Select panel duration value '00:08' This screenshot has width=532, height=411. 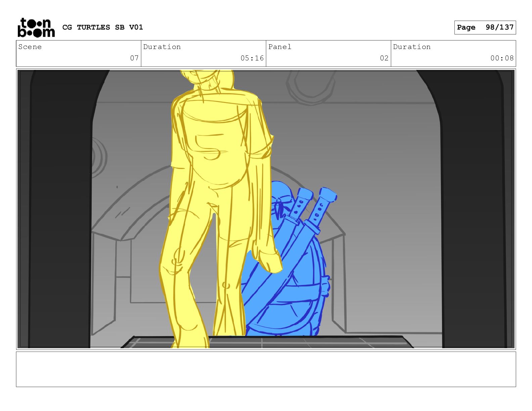(502, 58)
